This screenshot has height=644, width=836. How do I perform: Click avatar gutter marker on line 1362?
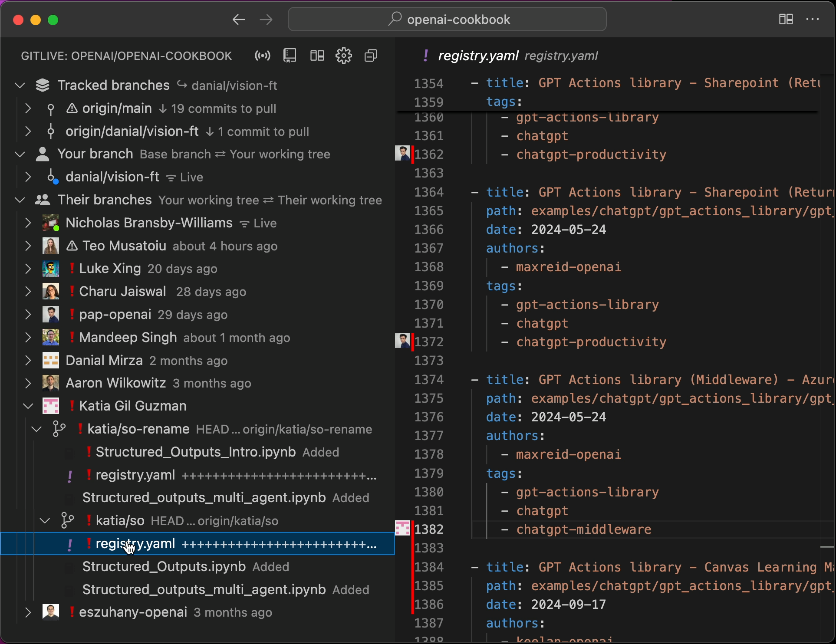click(x=402, y=153)
